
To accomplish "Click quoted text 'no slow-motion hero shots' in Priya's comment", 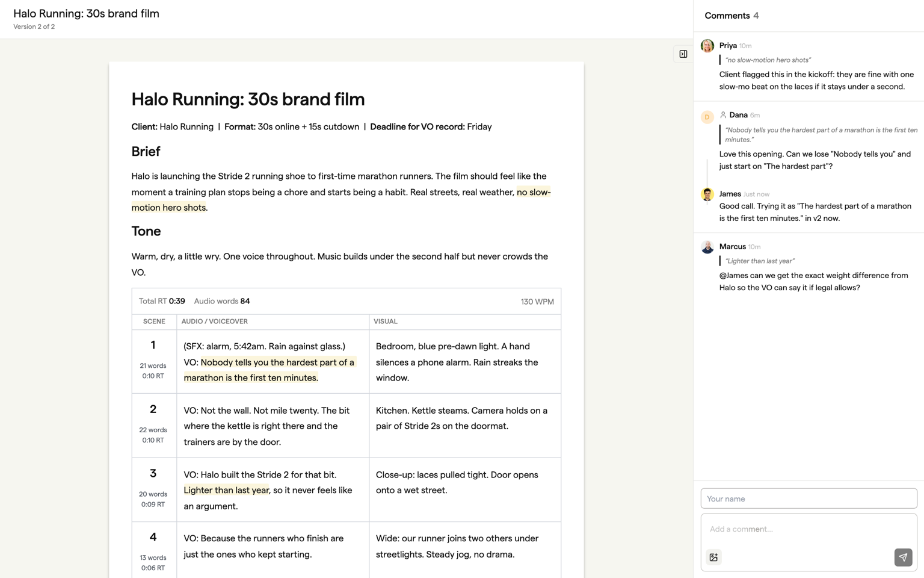I will click(x=768, y=60).
